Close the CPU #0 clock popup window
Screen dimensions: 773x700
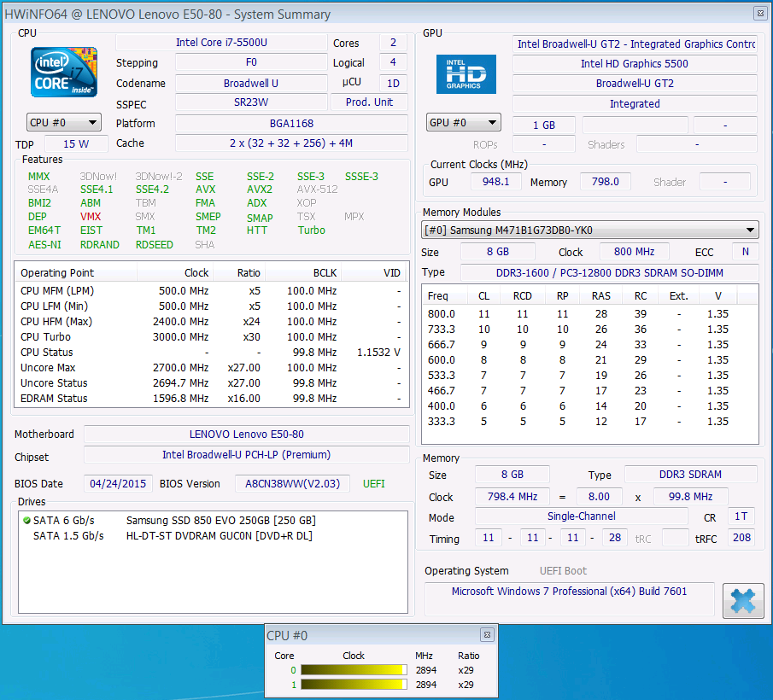point(487,634)
